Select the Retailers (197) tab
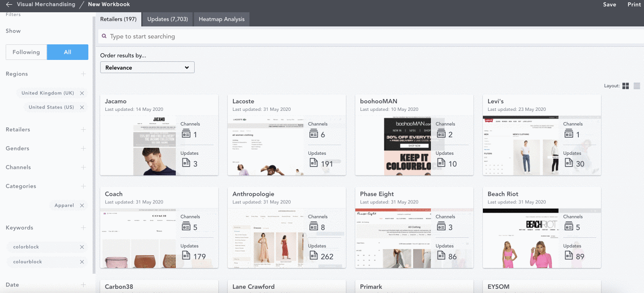Viewport: 644px width, 293px height. pyautogui.click(x=119, y=19)
